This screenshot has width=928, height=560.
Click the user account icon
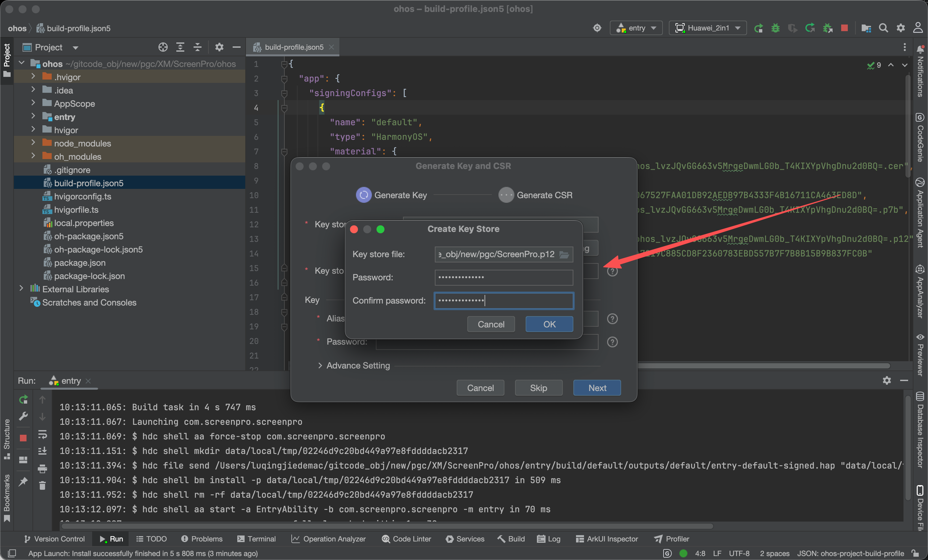coord(918,28)
